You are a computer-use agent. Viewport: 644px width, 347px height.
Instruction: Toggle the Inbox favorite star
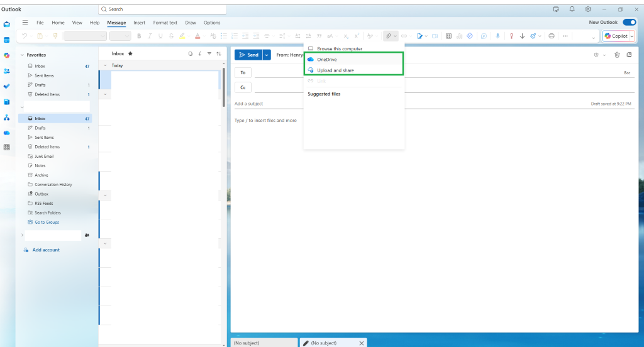[130, 53]
